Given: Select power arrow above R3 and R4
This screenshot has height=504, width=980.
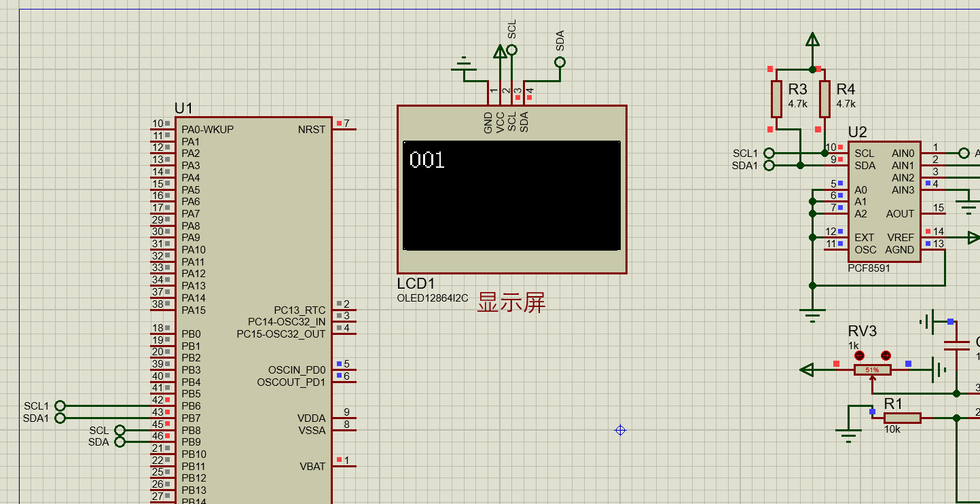Looking at the screenshot, I should point(812,40).
